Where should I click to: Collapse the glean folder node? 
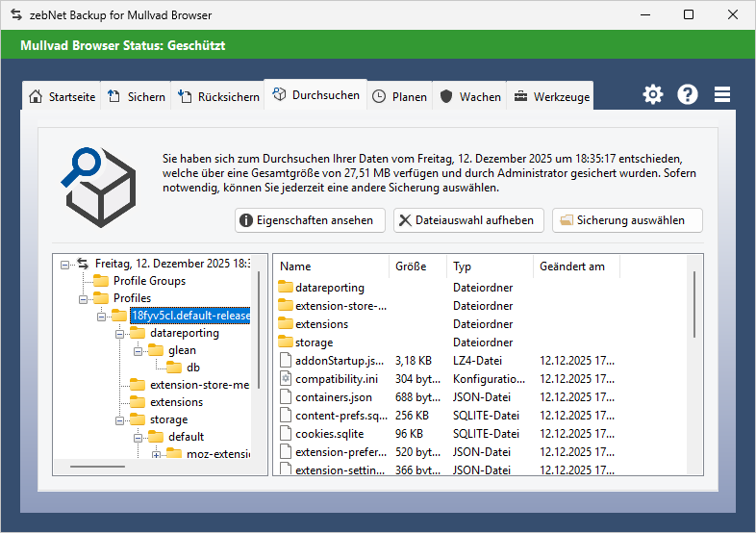139,350
